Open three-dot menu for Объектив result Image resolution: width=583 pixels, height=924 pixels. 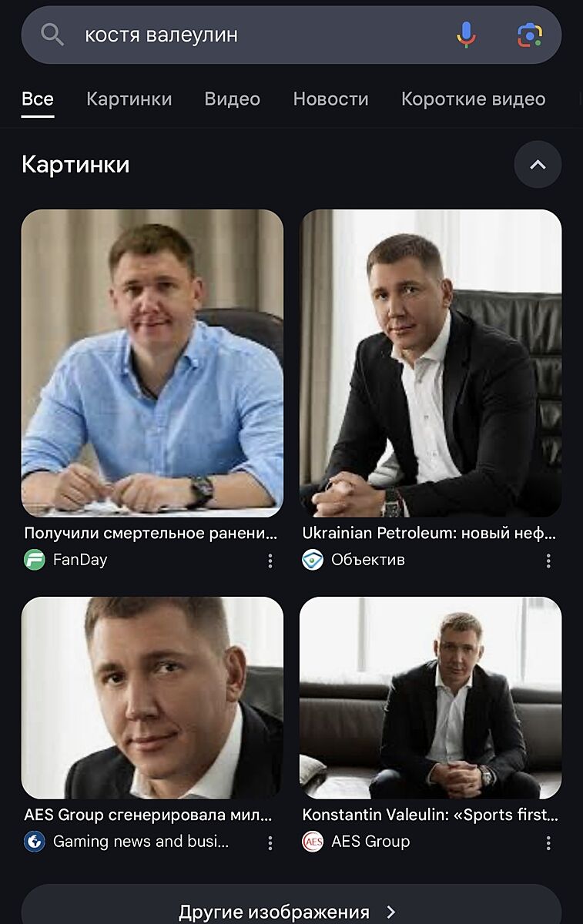[x=548, y=561]
